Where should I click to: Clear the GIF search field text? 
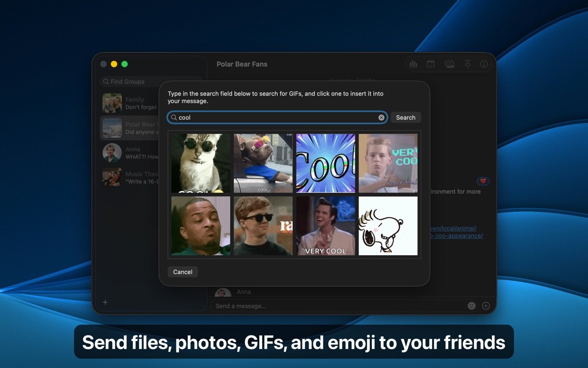(381, 118)
